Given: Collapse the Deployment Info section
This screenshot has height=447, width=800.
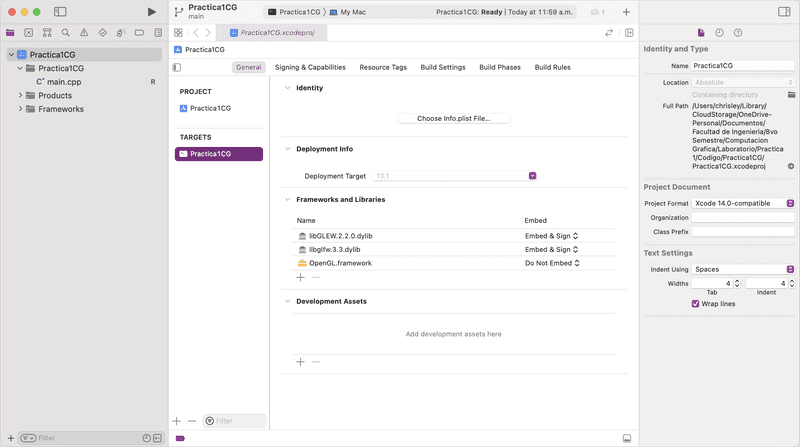Looking at the screenshot, I should click(287, 149).
